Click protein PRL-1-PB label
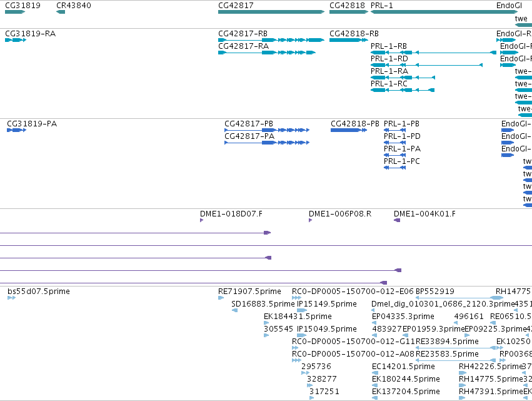The image size is (532, 401). (x=401, y=124)
